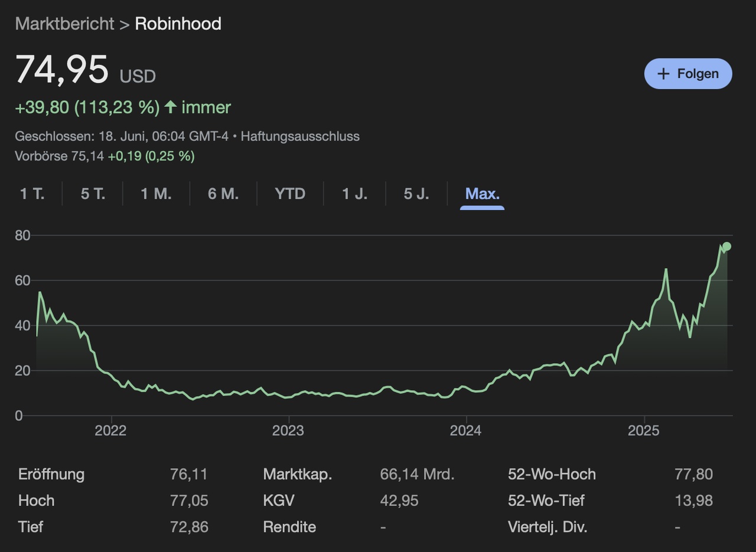The image size is (756, 552).
Task: Click the 74,95 current price
Action: [62, 69]
